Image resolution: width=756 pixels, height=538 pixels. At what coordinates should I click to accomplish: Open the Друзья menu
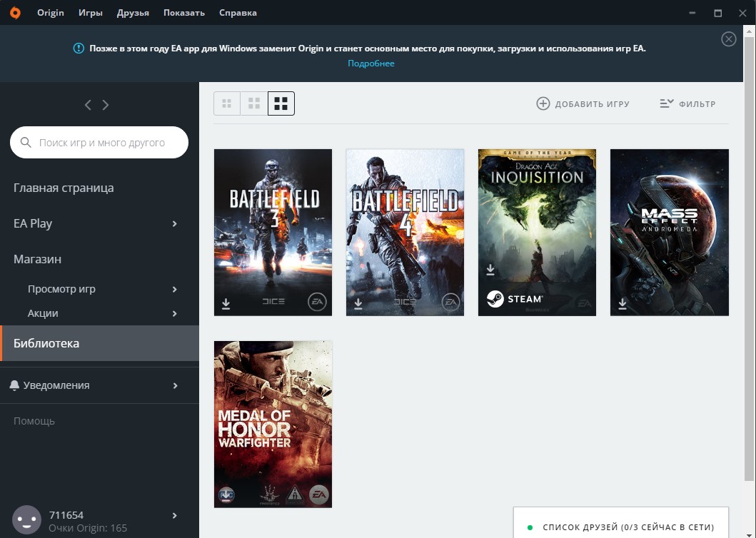[x=133, y=13]
